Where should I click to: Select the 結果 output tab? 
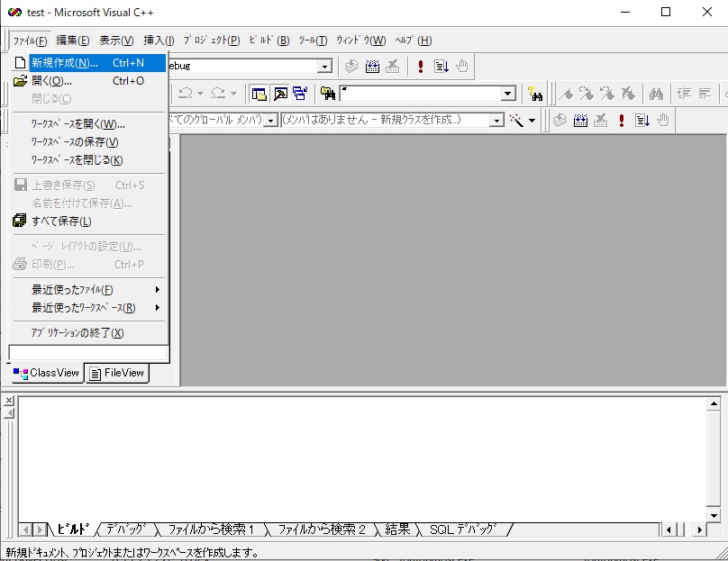tap(398, 529)
